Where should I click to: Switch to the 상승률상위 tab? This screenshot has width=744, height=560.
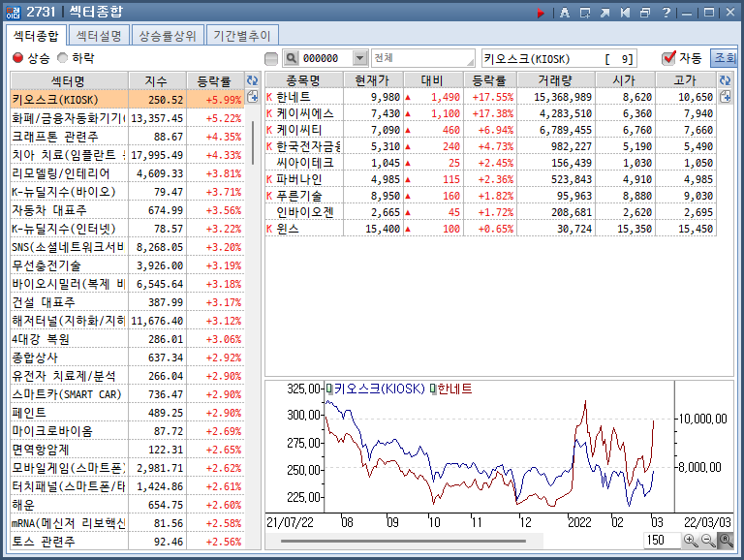tap(168, 36)
